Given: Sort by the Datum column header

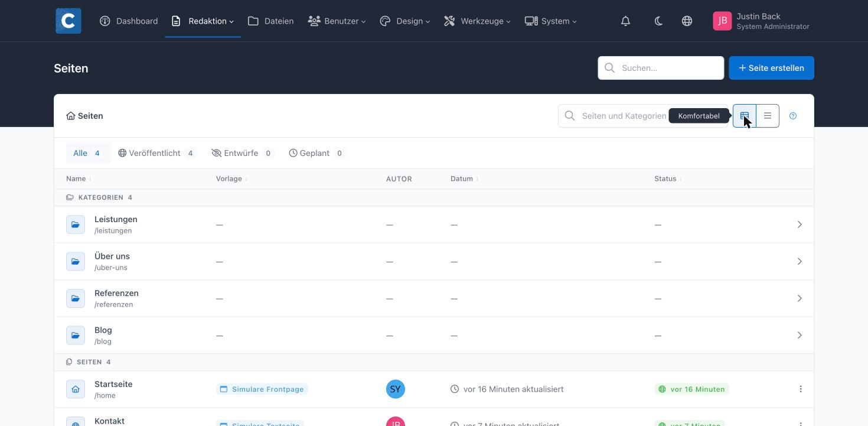Looking at the screenshot, I should (x=464, y=178).
